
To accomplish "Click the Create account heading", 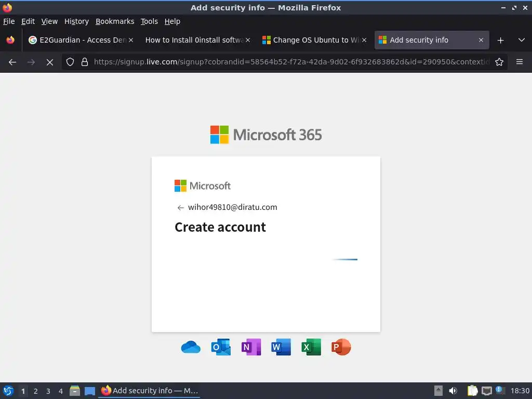I will pyautogui.click(x=220, y=228).
